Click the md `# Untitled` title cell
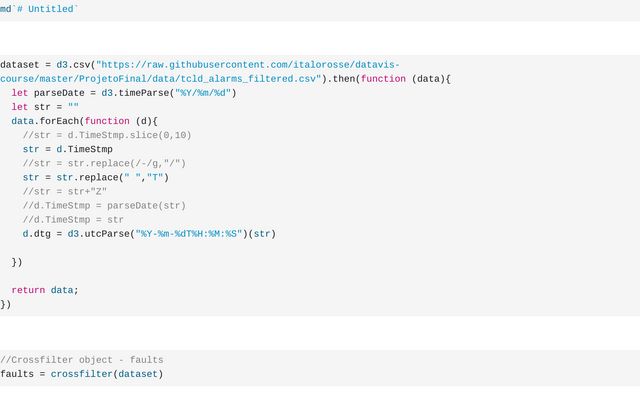The height and width of the screenshot is (400, 640). pyautogui.click(x=40, y=9)
